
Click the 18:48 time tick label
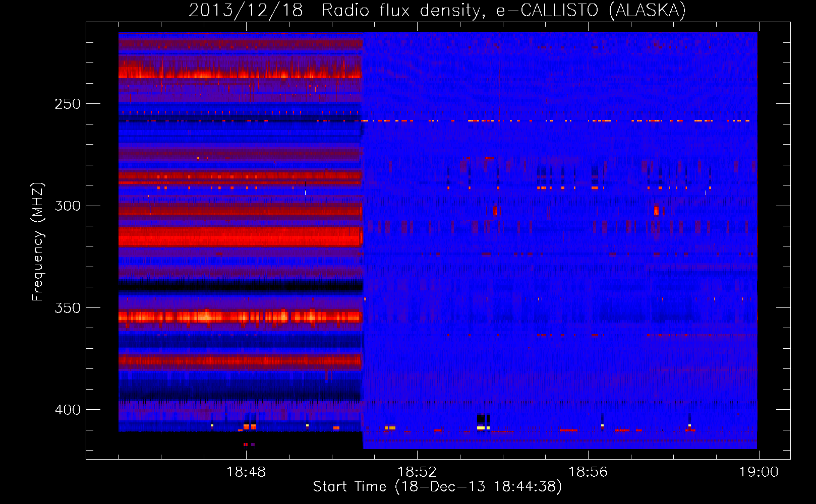(x=246, y=472)
